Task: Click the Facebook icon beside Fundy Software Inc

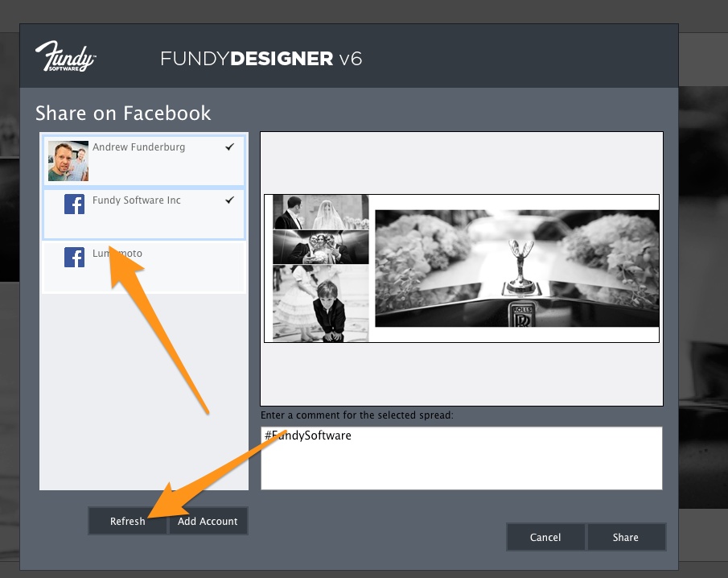Action: tap(74, 204)
